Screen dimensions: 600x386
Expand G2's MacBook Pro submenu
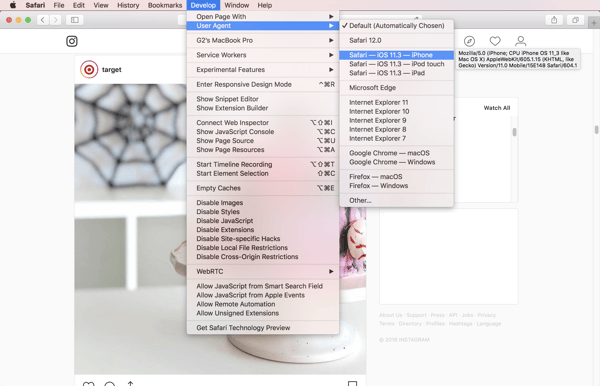pos(262,40)
